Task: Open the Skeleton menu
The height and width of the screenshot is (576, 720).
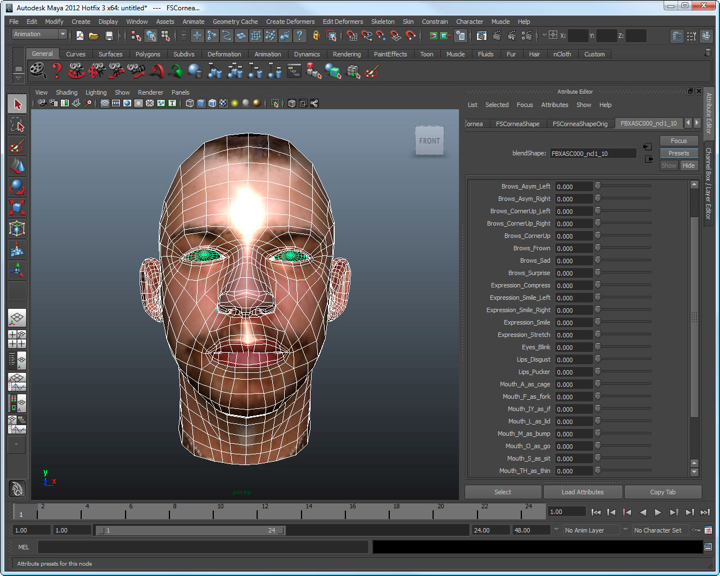Action: click(382, 21)
